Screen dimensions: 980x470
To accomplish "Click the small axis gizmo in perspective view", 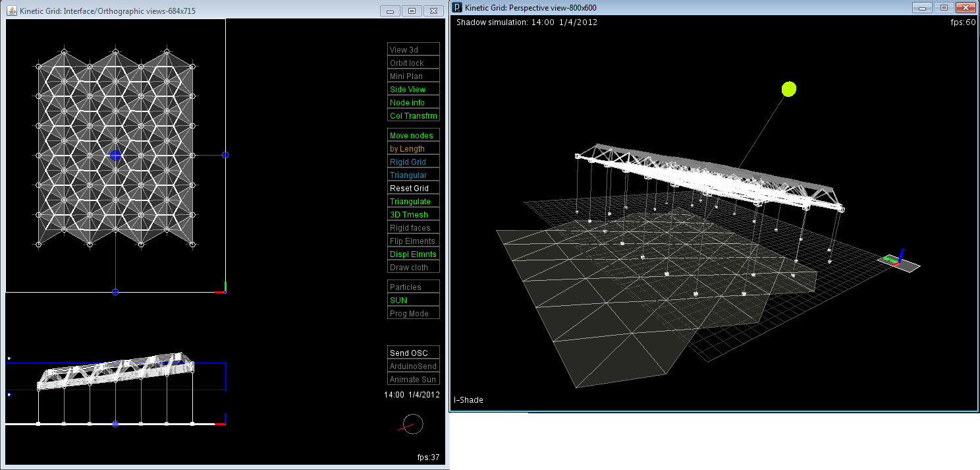I will (x=896, y=260).
